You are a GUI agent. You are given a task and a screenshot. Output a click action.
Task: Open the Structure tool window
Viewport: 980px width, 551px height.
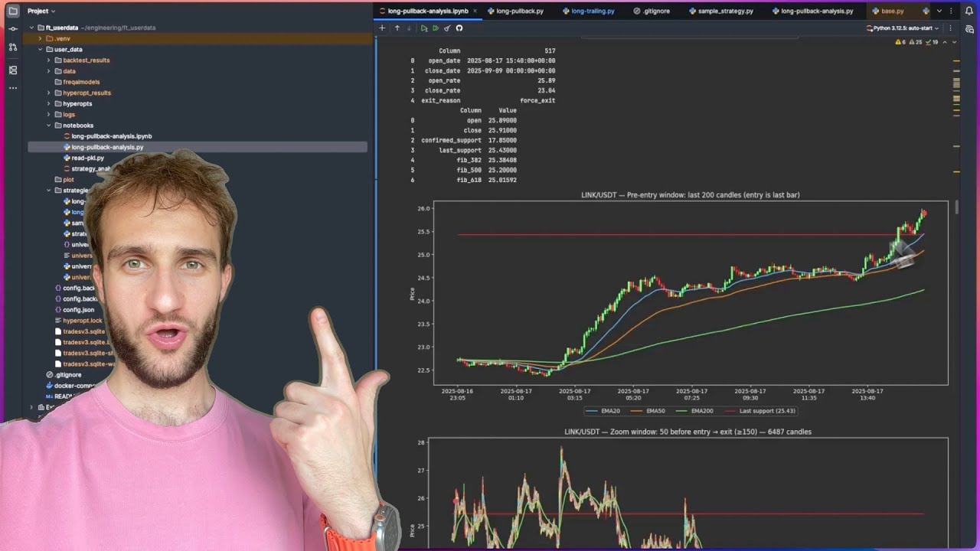13,70
